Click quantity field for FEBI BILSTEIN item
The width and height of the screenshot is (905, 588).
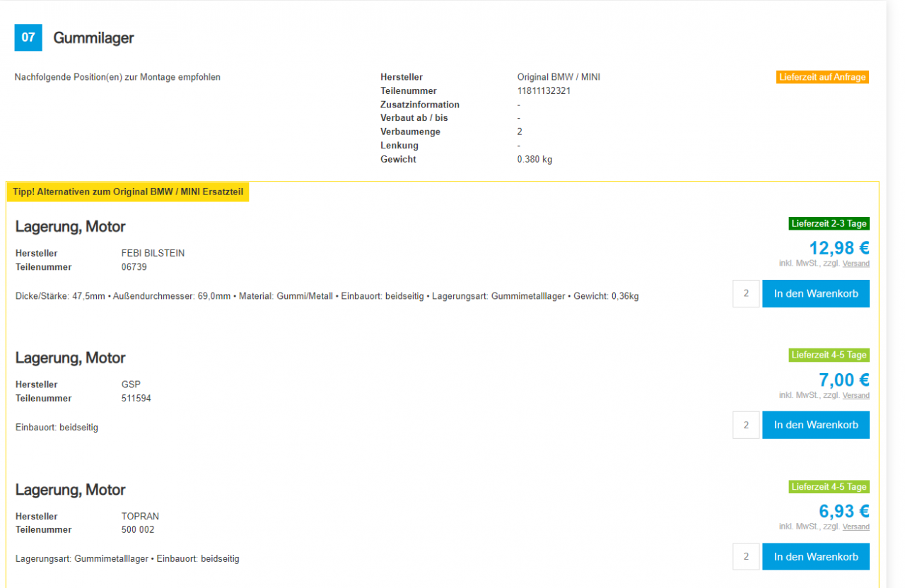pyautogui.click(x=746, y=293)
